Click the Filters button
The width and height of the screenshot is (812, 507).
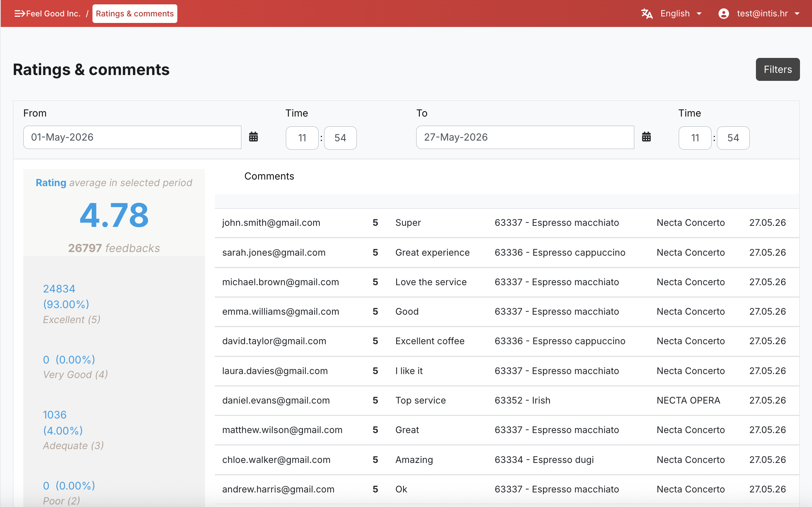pyautogui.click(x=777, y=69)
